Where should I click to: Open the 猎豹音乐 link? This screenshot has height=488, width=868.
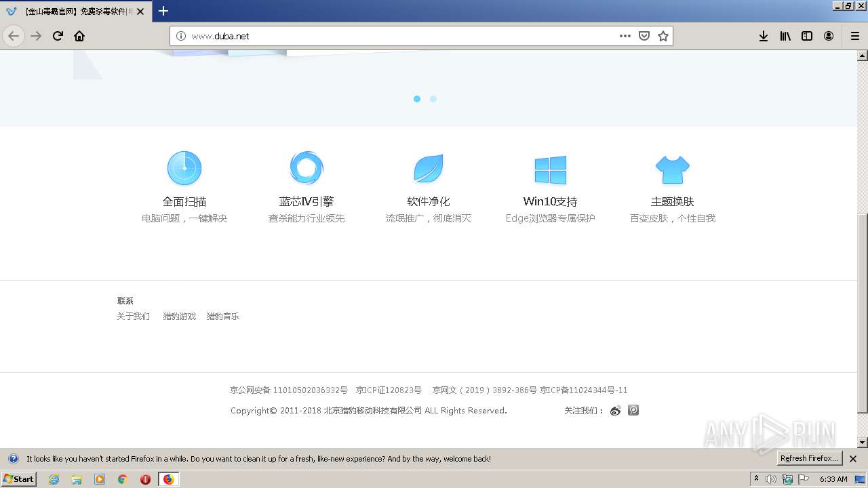(x=223, y=317)
